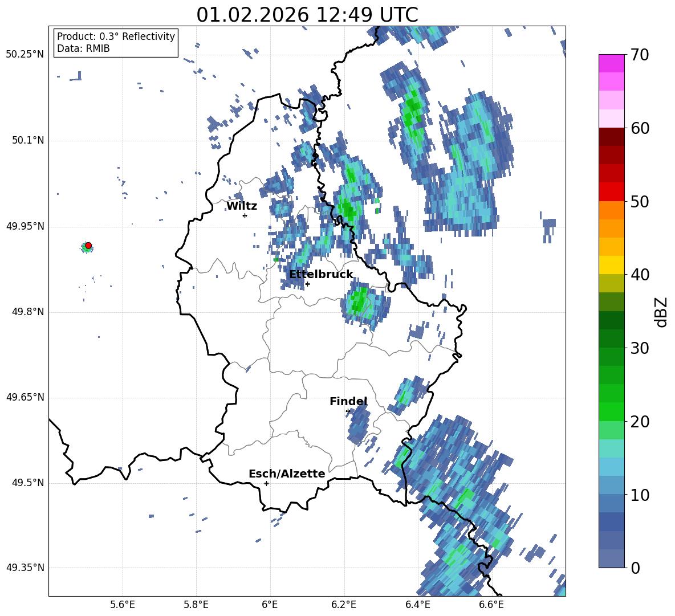Click the 49.5°N latitude label
This screenshot has height=616, width=675.
pos(29,483)
